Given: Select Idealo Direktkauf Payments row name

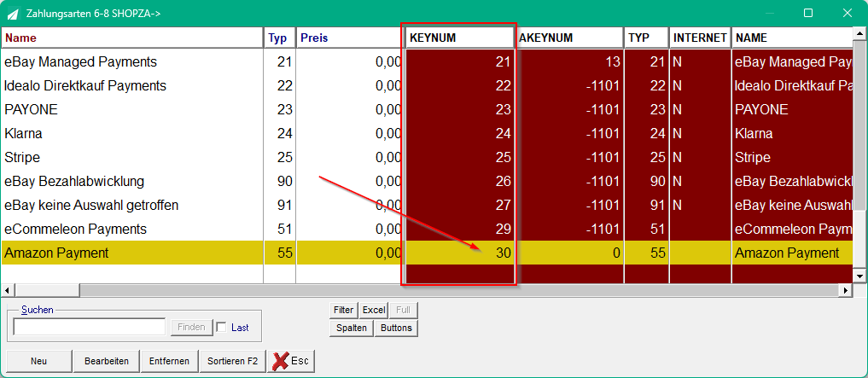Looking at the screenshot, I should (85, 86).
